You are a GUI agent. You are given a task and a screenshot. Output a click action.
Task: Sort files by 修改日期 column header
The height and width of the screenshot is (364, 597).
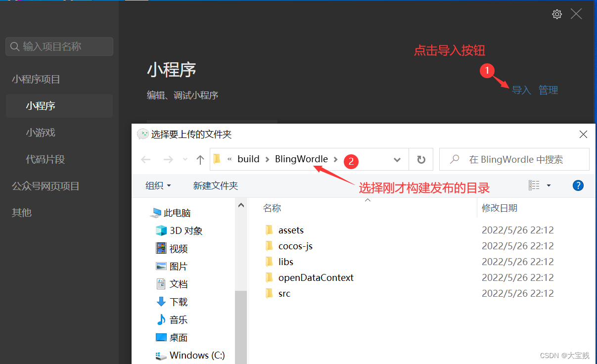[x=500, y=208]
